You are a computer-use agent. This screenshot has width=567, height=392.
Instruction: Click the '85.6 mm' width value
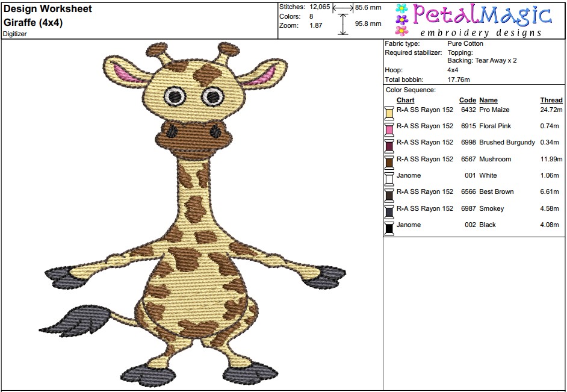[368, 7]
